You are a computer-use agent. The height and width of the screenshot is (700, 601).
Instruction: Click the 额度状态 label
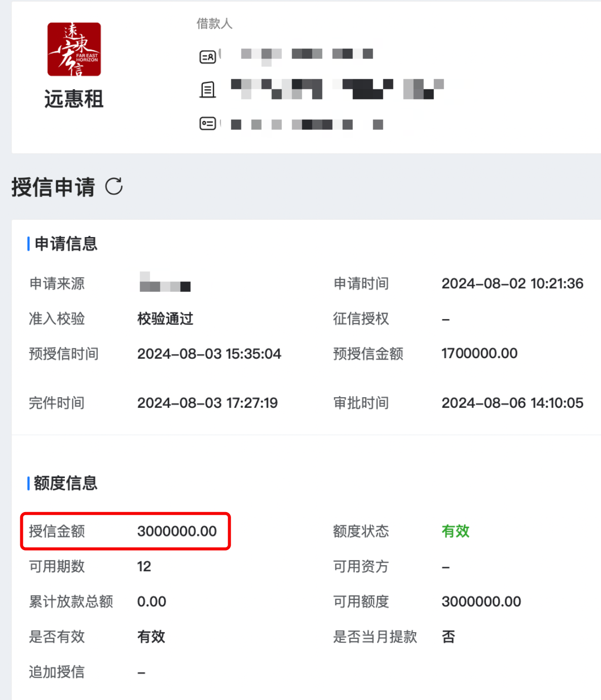point(361,531)
